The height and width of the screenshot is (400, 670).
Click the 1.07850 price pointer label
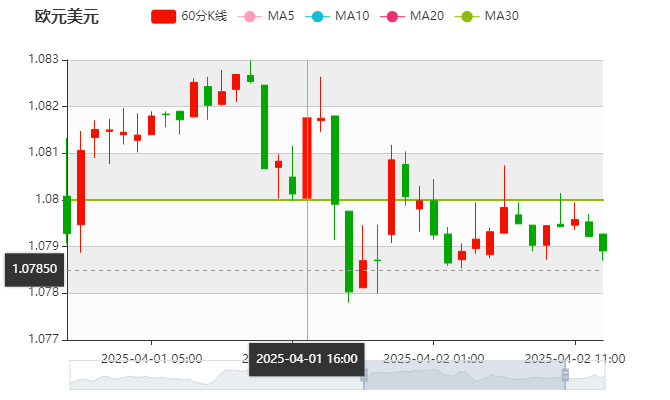coord(34,269)
